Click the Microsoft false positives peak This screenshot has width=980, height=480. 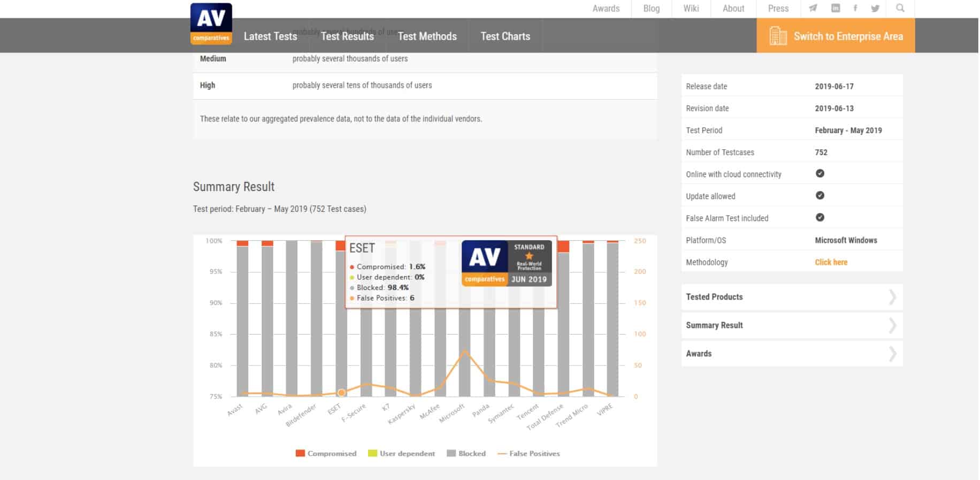pyautogui.click(x=464, y=351)
